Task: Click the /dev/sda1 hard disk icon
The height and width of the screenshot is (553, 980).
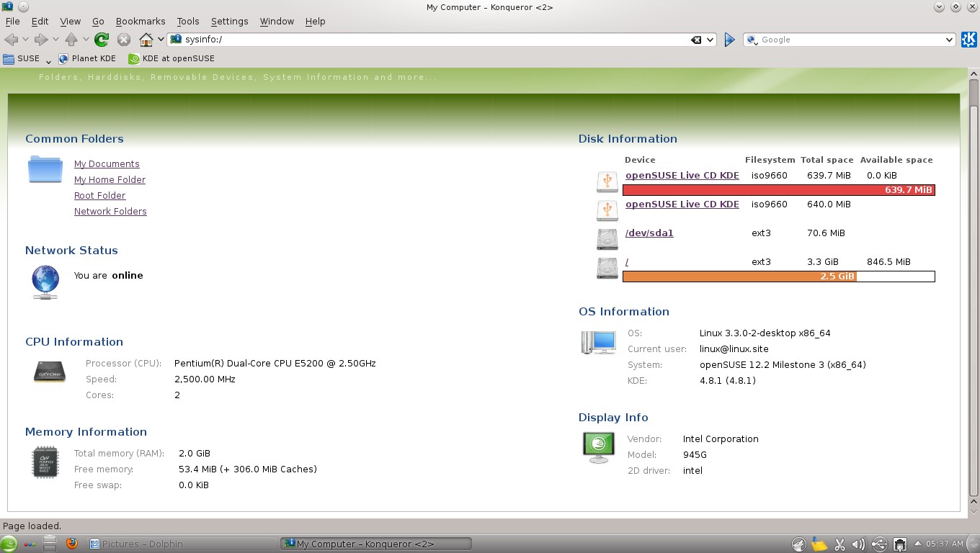Action: (x=607, y=238)
